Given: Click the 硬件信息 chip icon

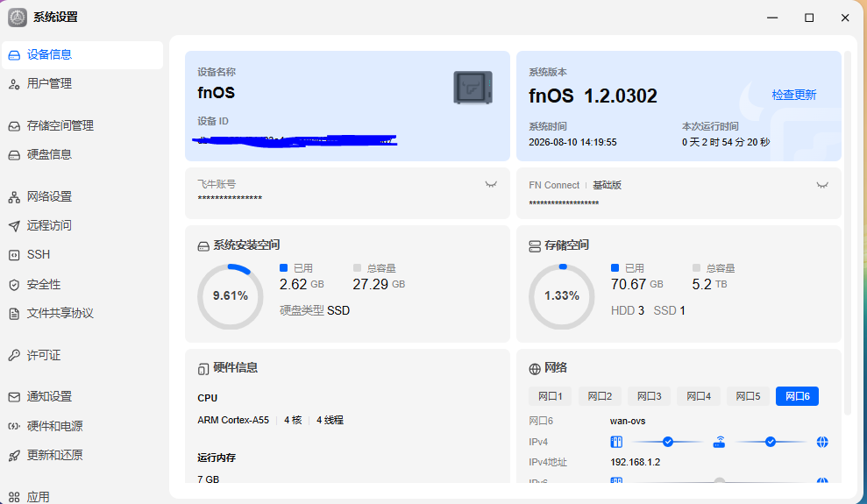Looking at the screenshot, I should [x=203, y=369].
